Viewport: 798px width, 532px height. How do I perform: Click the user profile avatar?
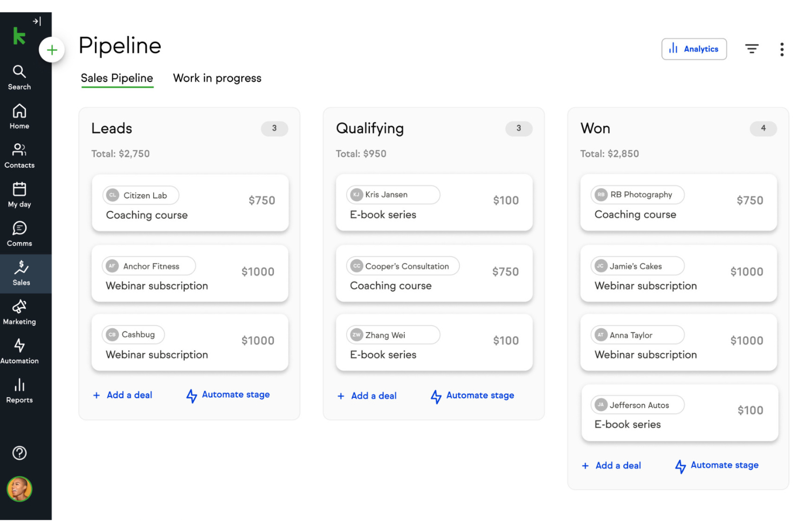coord(19,489)
